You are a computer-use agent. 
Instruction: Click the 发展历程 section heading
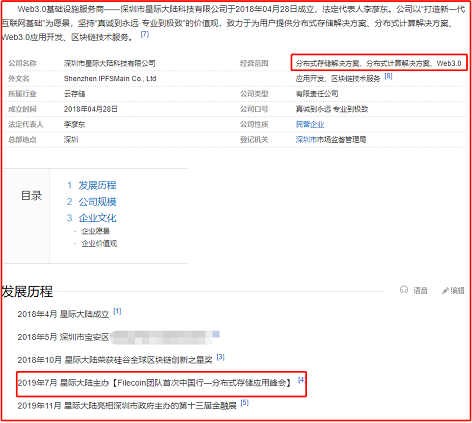[x=27, y=291]
